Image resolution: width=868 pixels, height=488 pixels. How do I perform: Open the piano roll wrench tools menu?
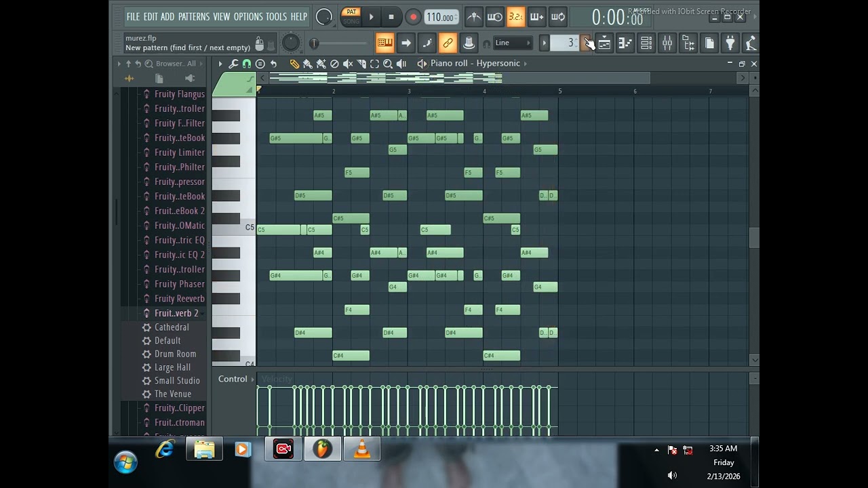[x=233, y=64]
